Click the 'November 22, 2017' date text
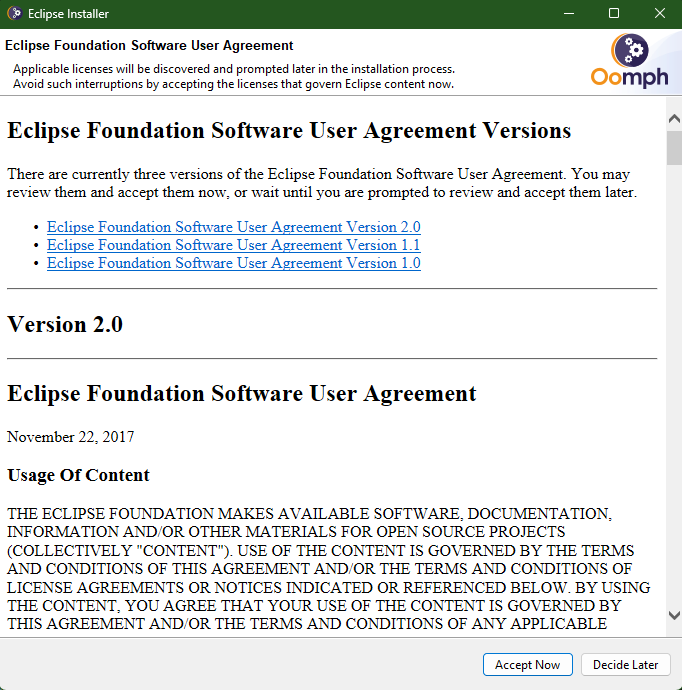 tap(70, 437)
